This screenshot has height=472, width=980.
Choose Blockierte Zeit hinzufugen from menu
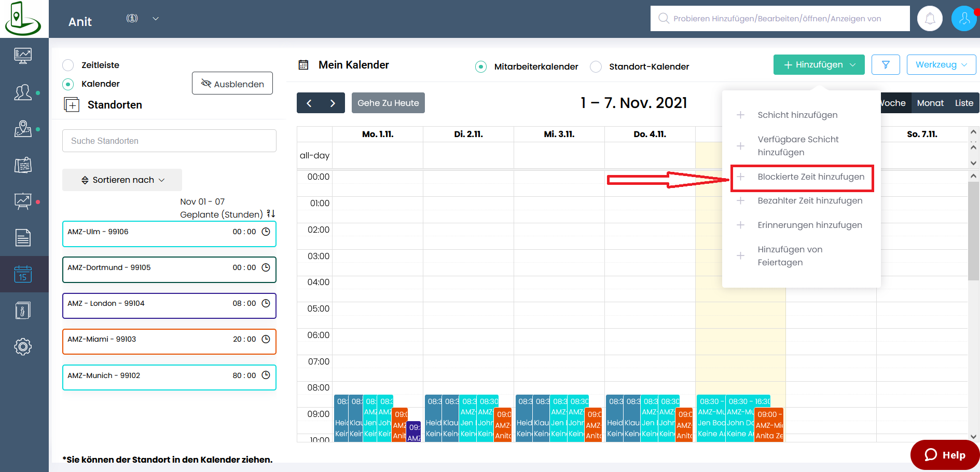810,177
